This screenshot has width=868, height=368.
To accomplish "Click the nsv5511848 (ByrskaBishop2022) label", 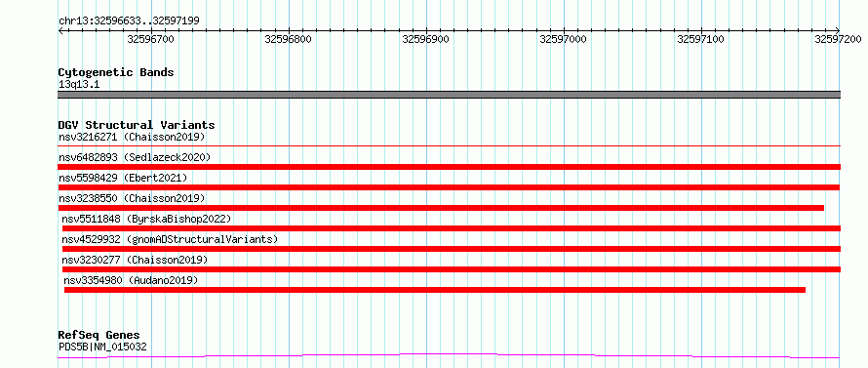I will (146, 219).
